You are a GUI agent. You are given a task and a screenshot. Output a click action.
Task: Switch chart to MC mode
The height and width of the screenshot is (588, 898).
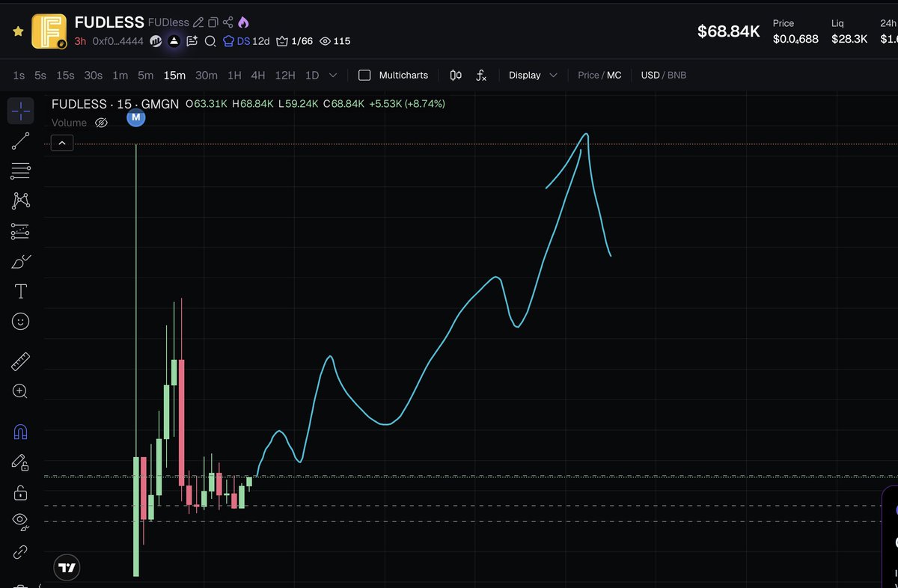[614, 75]
